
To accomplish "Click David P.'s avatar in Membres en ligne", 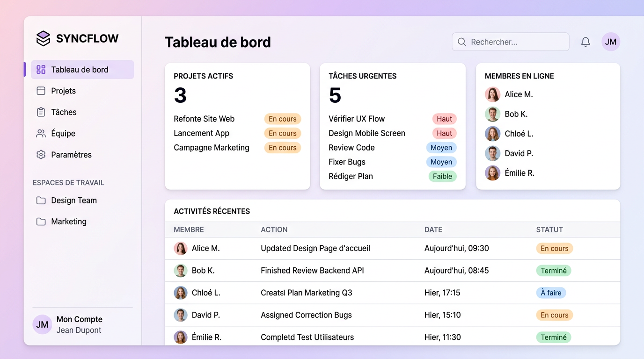I will coord(492,153).
